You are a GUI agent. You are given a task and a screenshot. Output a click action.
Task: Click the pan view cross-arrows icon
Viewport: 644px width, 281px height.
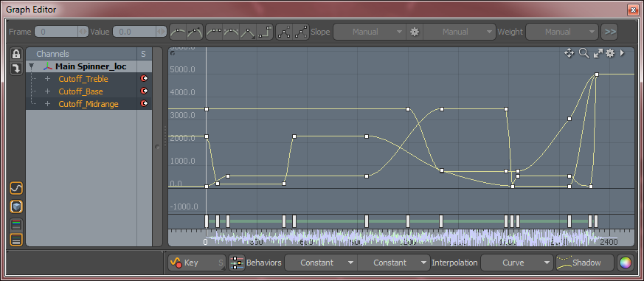pos(569,53)
